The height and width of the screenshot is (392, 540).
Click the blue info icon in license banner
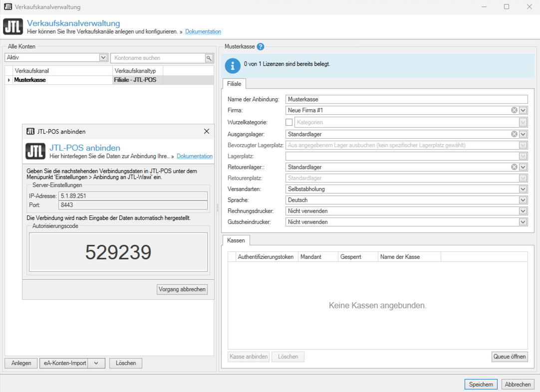(x=232, y=65)
